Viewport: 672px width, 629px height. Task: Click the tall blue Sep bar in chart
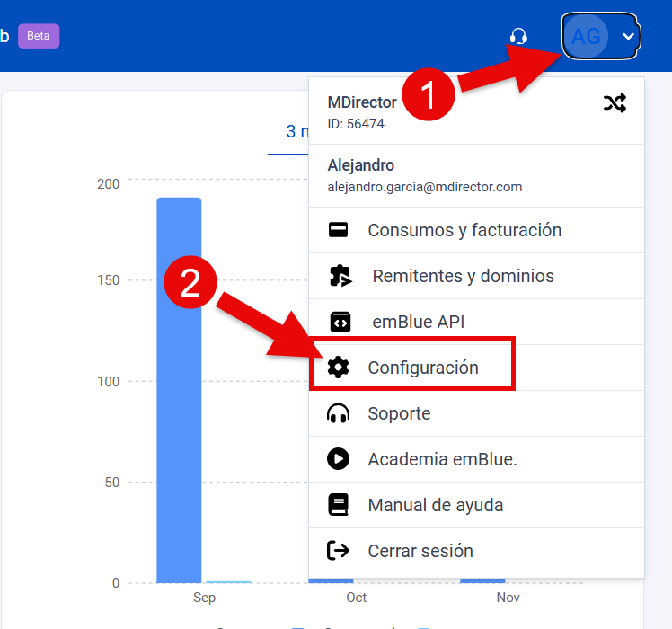[179, 390]
